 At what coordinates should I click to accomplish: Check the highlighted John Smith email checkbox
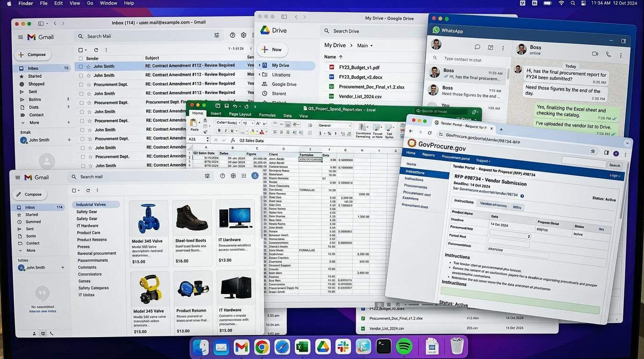click(81, 66)
